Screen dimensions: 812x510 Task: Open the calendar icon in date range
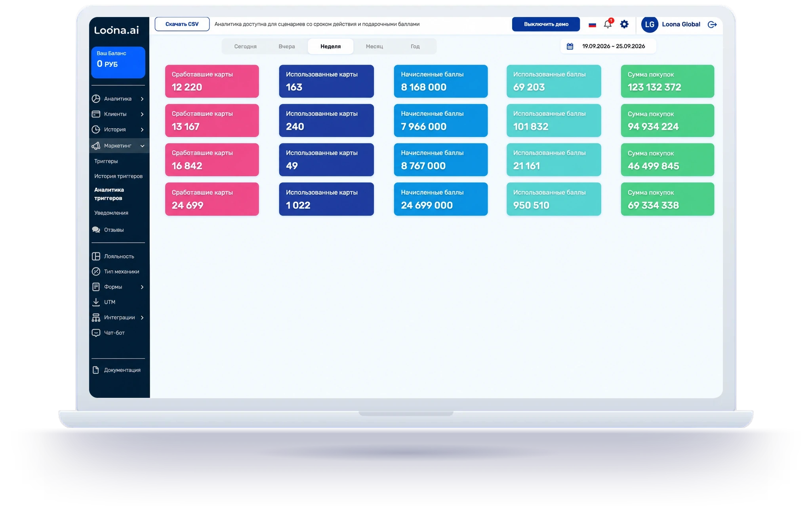(570, 46)
